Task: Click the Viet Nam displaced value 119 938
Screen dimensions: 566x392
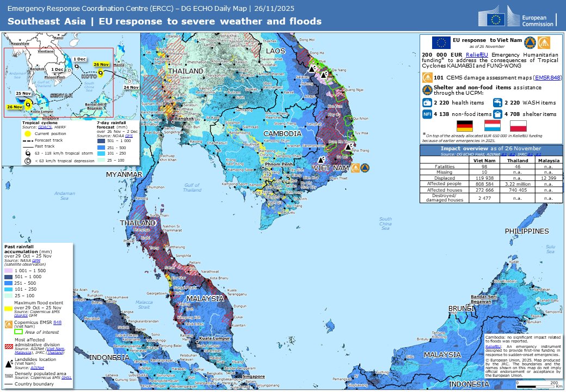Action: click(x=484, y=178)
